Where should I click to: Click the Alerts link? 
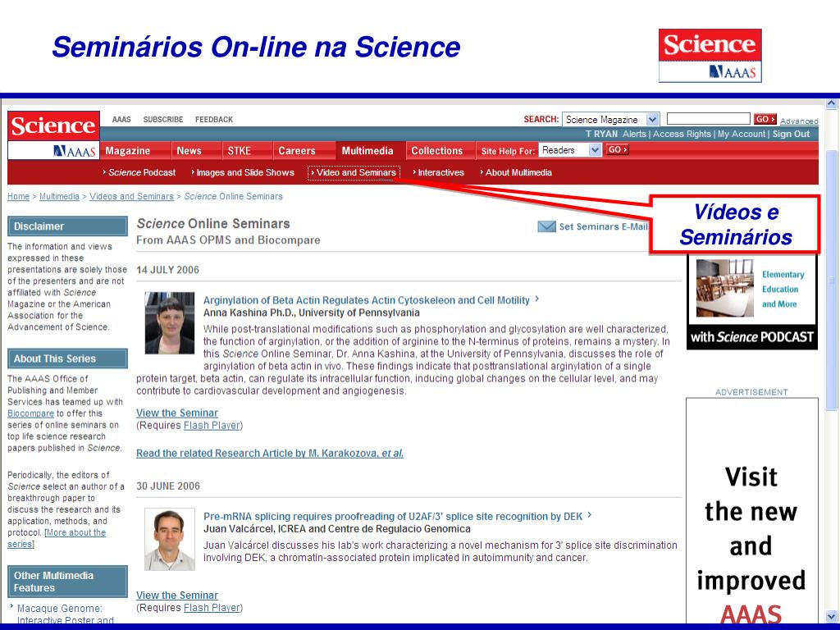pos(634,134)
